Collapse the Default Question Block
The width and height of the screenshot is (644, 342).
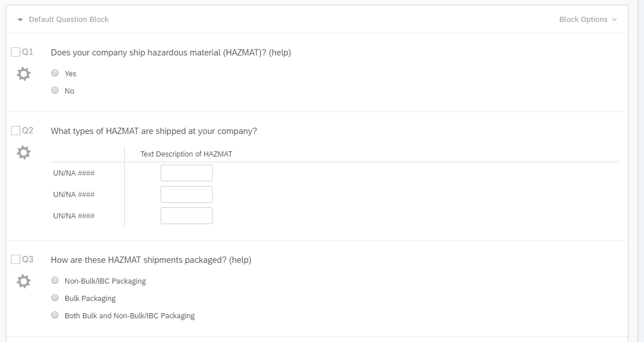click(x=20, y=20)
